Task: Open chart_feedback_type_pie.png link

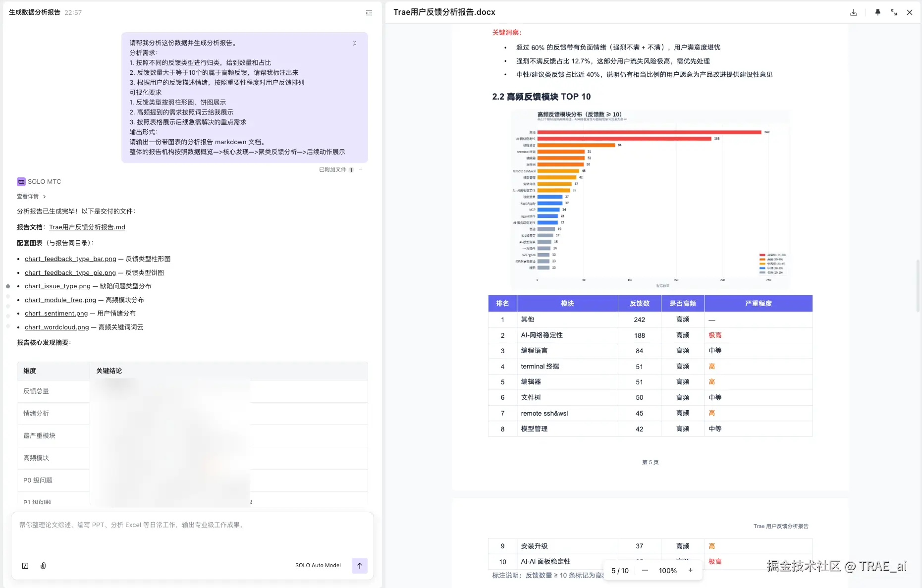Action: click(70, 273)
